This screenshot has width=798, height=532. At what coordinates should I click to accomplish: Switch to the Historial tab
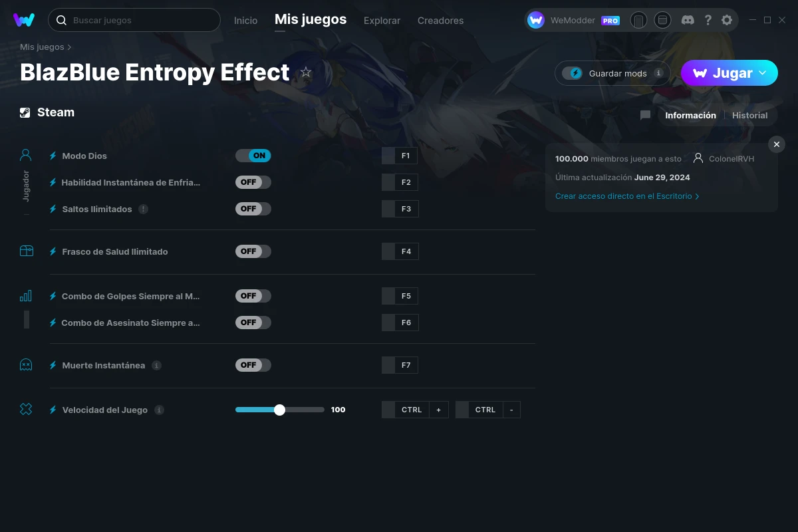click(749, 115)
